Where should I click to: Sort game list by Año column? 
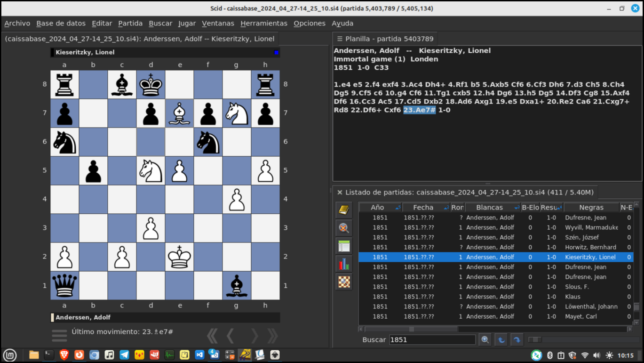point(381,207)
